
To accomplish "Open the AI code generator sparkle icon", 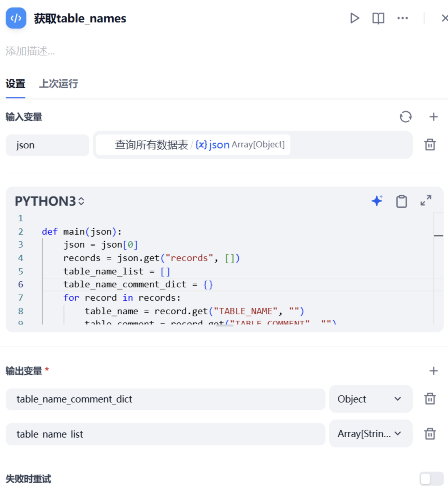I will 377,201.
